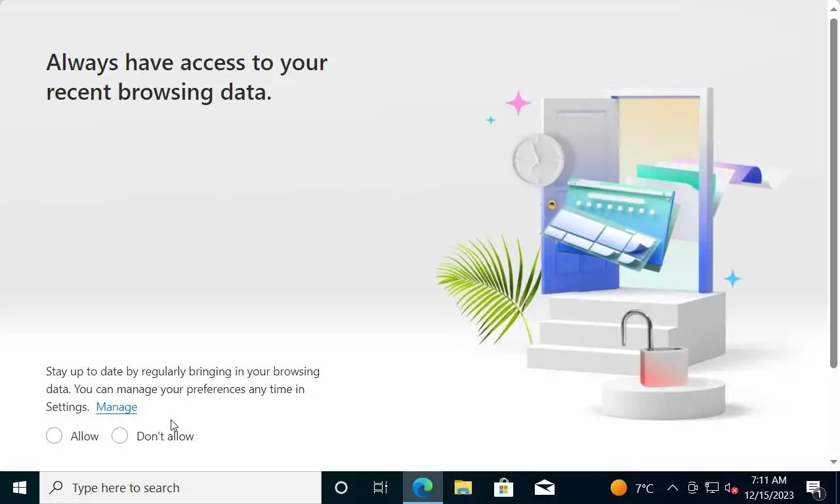
Task: Open the Mail app
Action: (x=544, y=488)
